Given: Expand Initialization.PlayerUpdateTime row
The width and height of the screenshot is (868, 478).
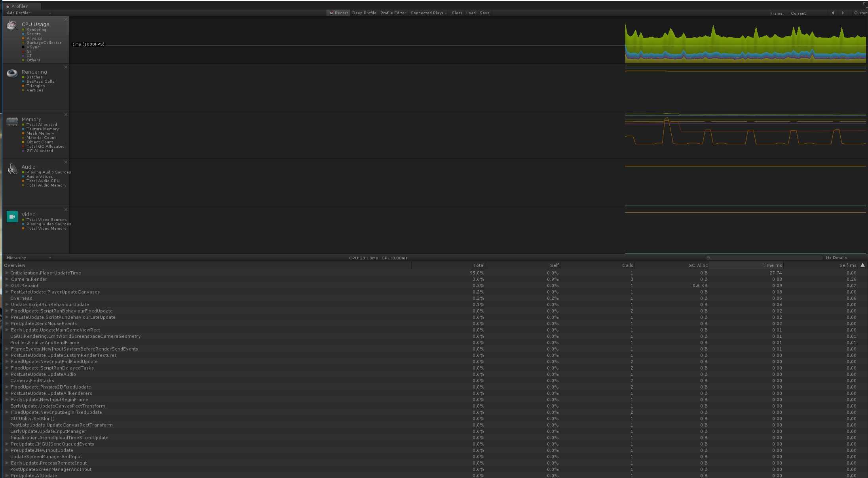Looking at the screenshot, I should pyautogui.click(x=7, y=273).
